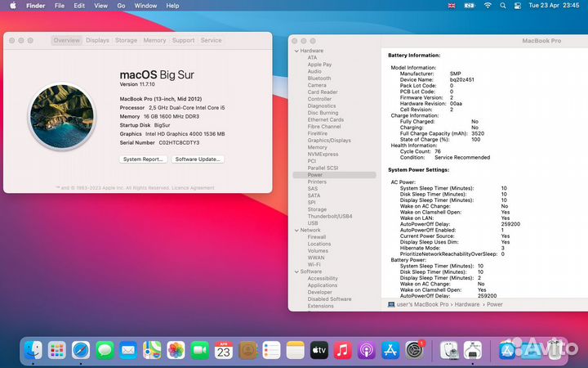Open the File menu
The height and width of the screenshot is (368, 588).
coord(60,6)
